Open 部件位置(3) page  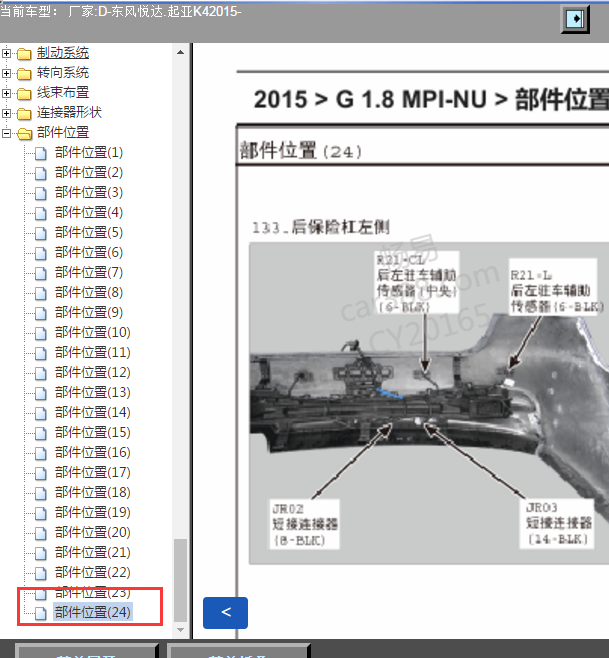(89, 193)
